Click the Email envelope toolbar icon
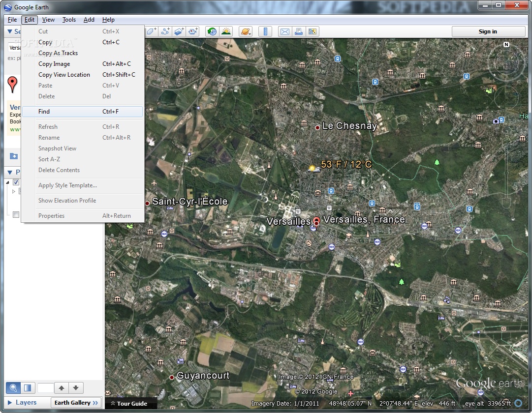This screenshot has height=413, width=532. [285, 31]
